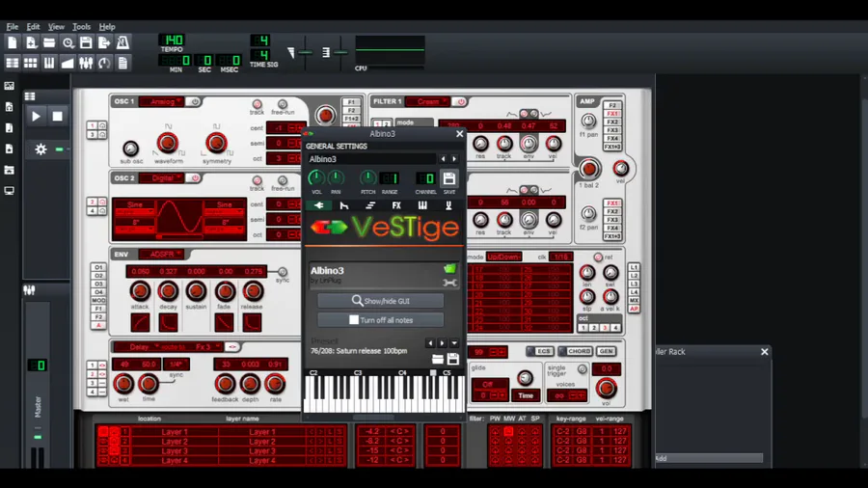This screenshot has width=868, height=488.
Task: Show the Beat+Bassline Editor icon
Action: point(31,63)
